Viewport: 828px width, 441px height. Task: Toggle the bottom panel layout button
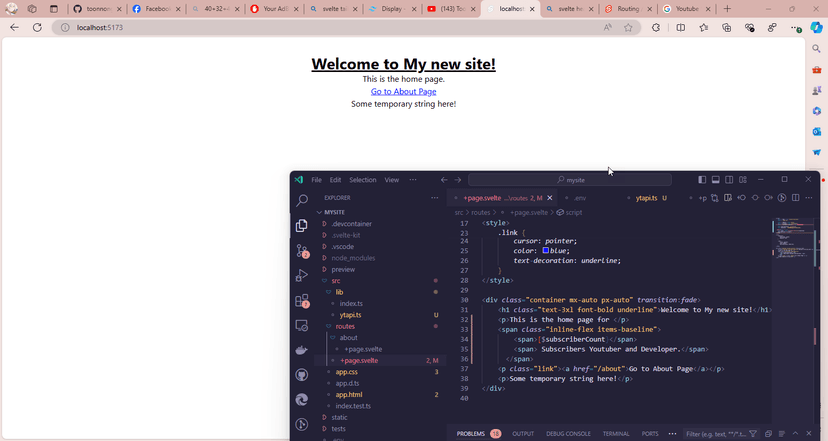pos(716,180)
